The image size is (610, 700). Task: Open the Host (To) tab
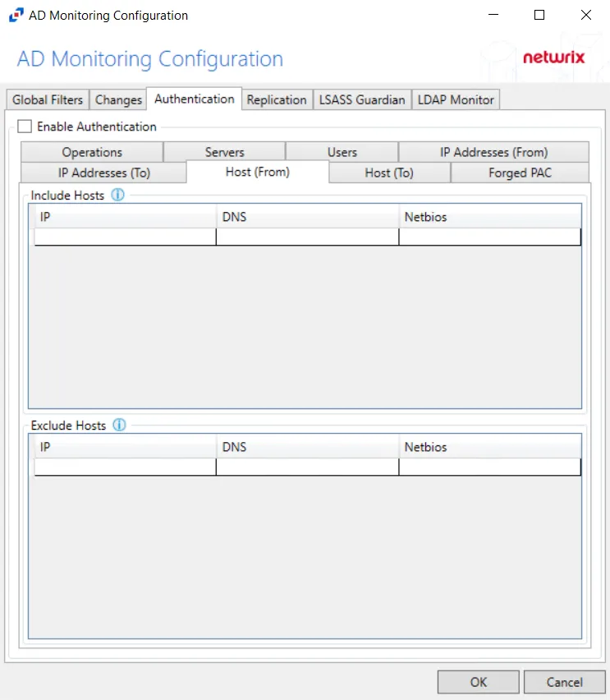click(389, 173)
